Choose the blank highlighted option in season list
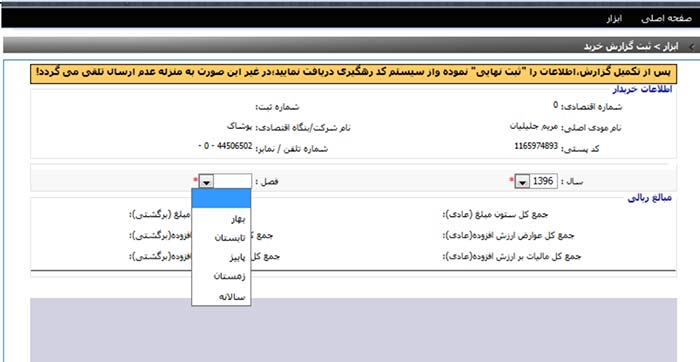The height and width of the screenshot is (362, 700). (221, 198)
